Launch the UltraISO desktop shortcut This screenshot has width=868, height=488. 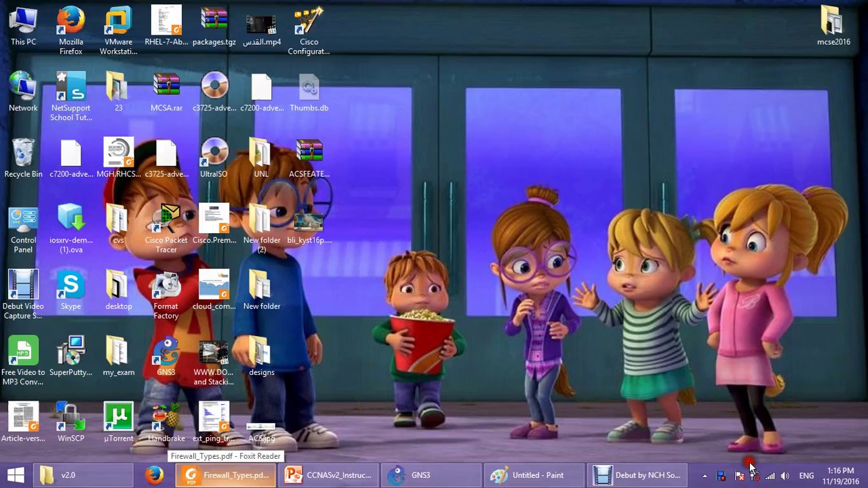pyautogui.click(x=214, y=159)
